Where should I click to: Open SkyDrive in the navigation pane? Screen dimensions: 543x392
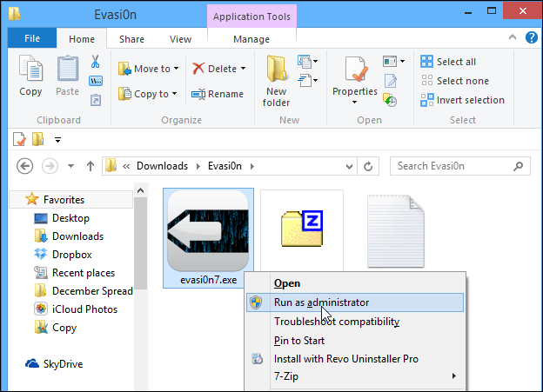tap(54, 364)
